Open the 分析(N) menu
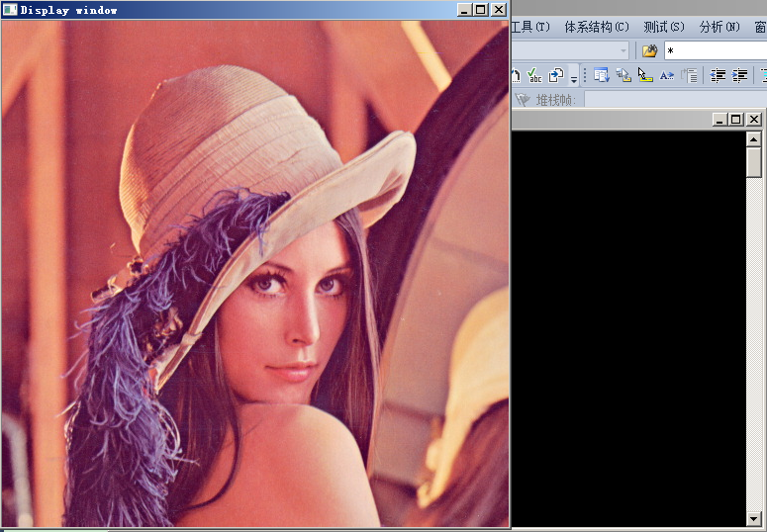767x532 pixels. pos(719,27)
